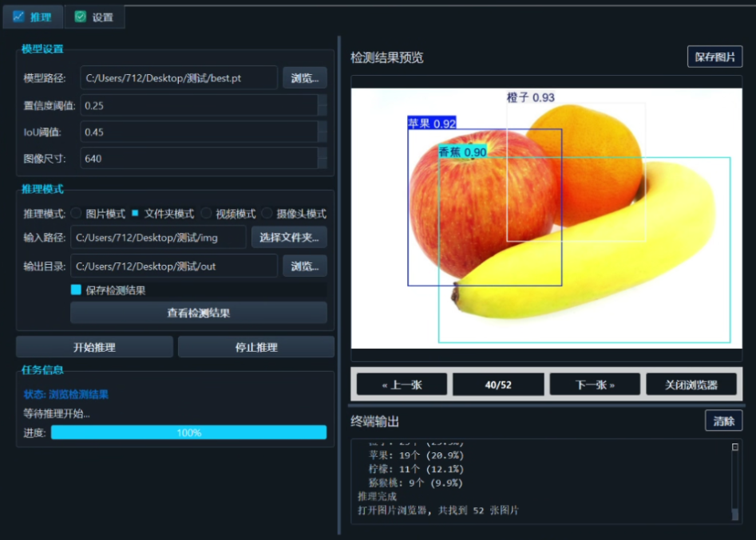
Task: Save the preview with 保存图片 button
Action: click(x=714, y=57)
